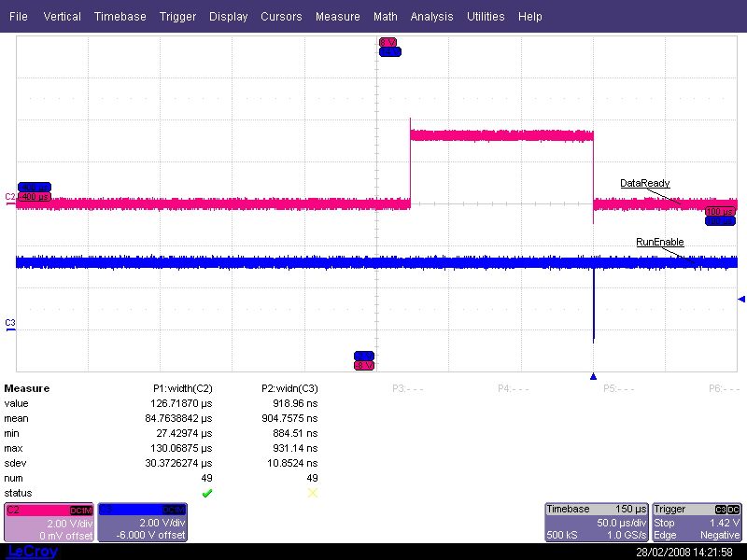Screen dimensions: 747x560
Task: Select the empty P4 measurement slot
Action: 513,388
